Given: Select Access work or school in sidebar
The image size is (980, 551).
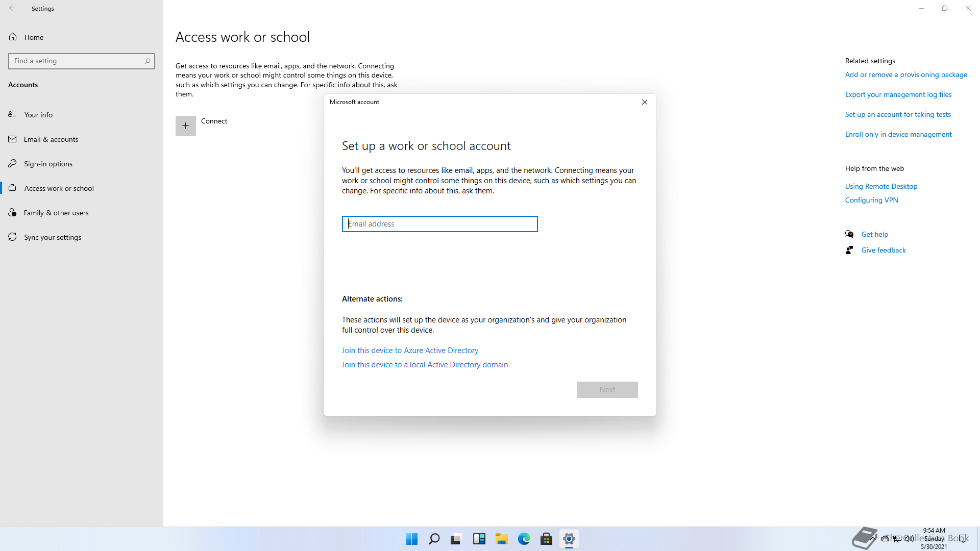Looking at the screenshot, I should click(82, 188).
